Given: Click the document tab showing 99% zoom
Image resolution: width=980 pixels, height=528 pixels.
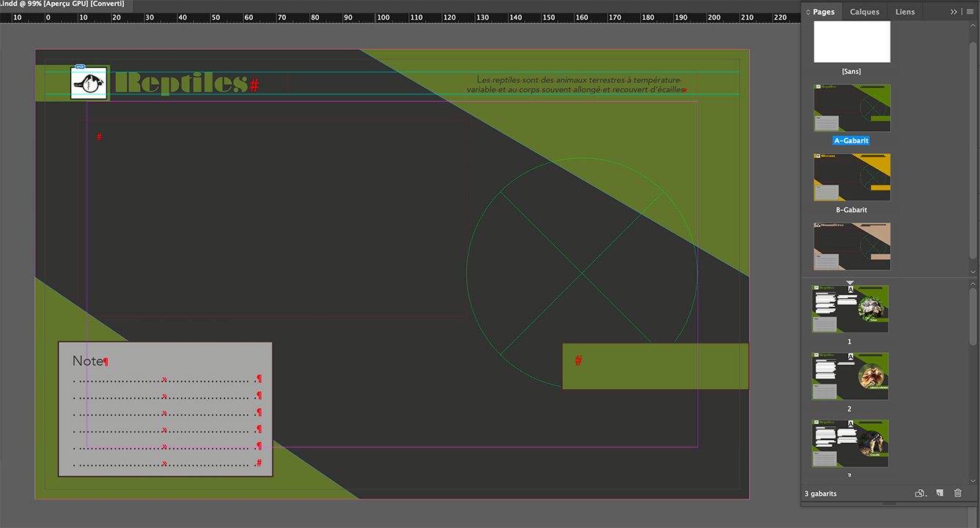Looking at the screenshot, I should [x=62, y=4].
